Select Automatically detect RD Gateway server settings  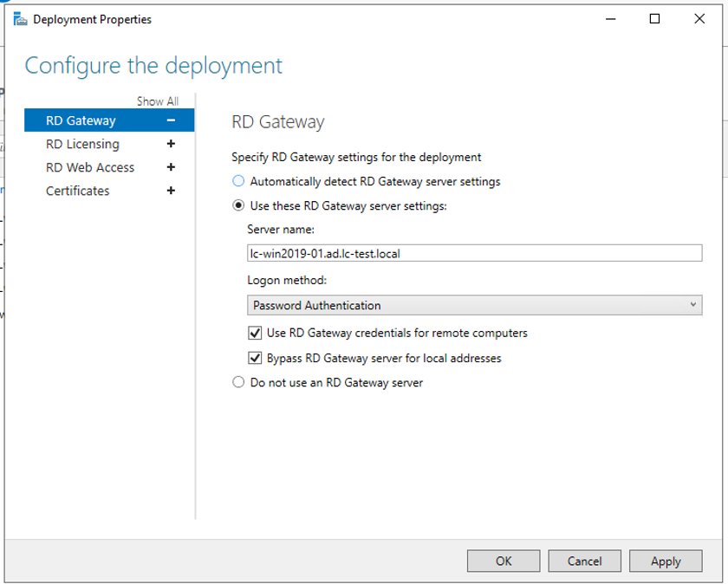tap(238, 182)
